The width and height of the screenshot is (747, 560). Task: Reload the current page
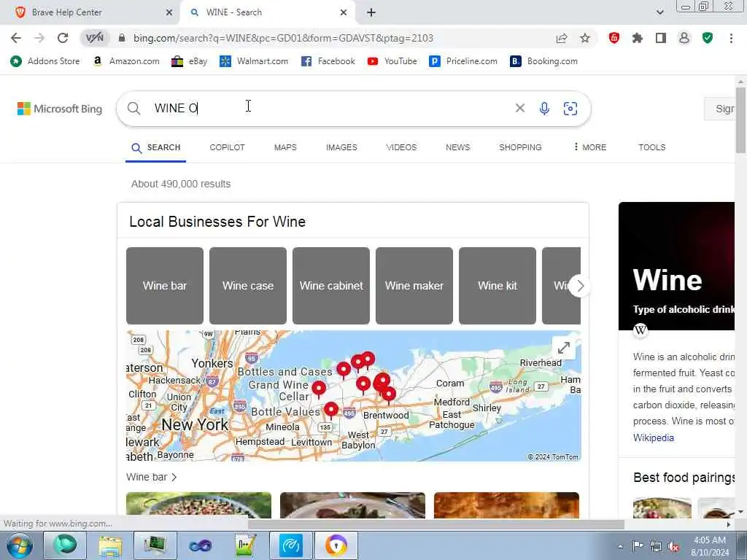coord(63,38)
